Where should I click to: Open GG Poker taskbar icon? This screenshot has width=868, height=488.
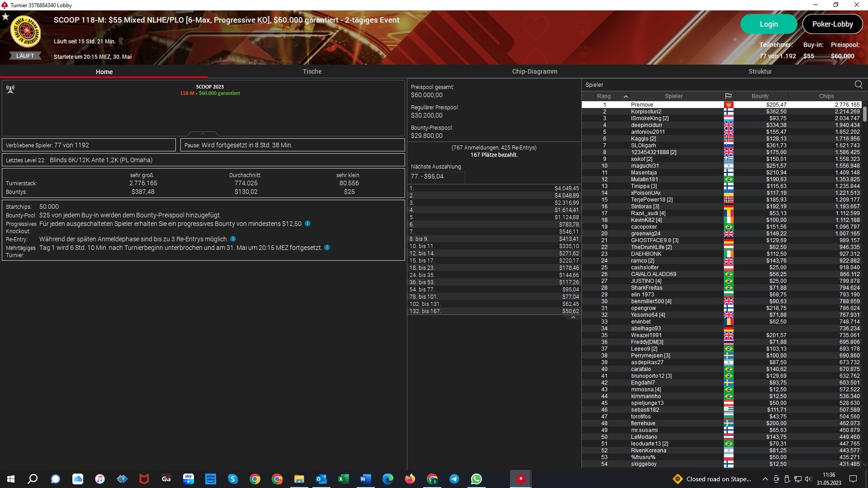(x=166, y=479)
